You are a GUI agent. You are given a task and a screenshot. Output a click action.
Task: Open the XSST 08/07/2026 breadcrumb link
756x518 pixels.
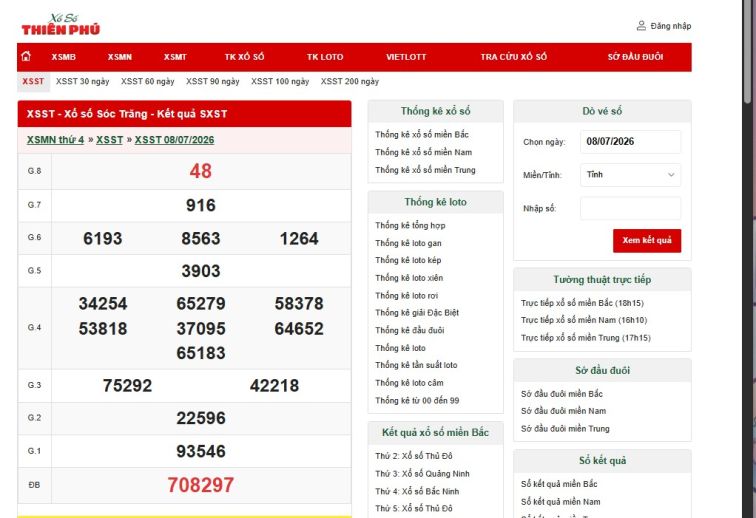click(x=175, y=140)
